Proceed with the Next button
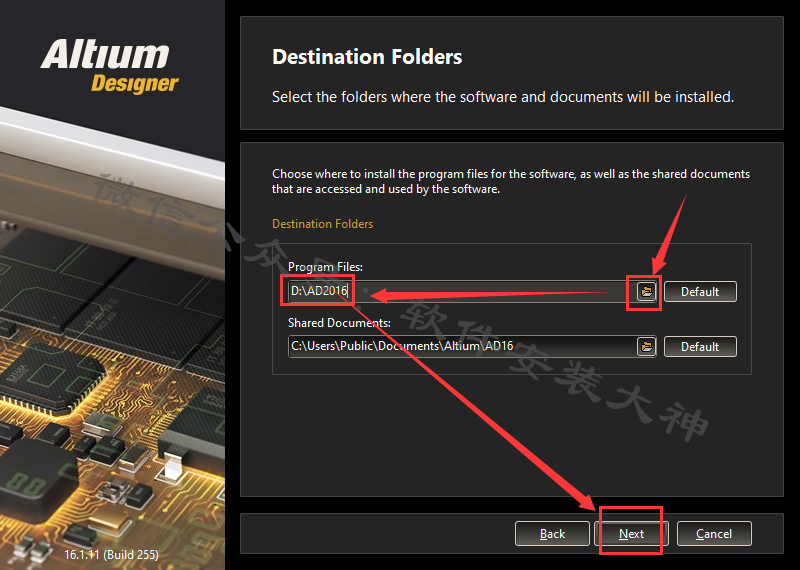800x570 pixels. pyautogui.click(x=631, y=534)
